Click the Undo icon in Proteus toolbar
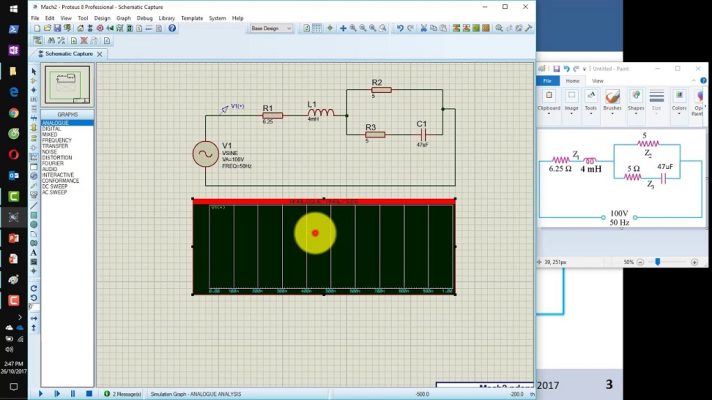This screenshot has width=712, height=400. (400, 28)
